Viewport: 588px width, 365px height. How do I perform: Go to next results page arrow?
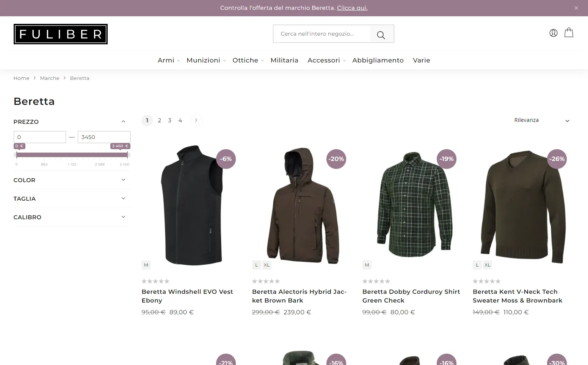click(x=196, y=120)
